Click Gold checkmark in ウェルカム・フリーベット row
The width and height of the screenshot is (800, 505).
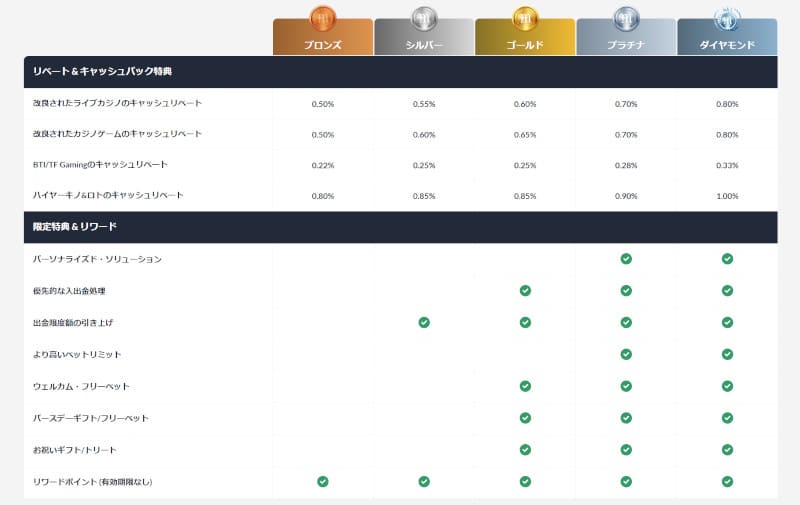pos(525,386)
